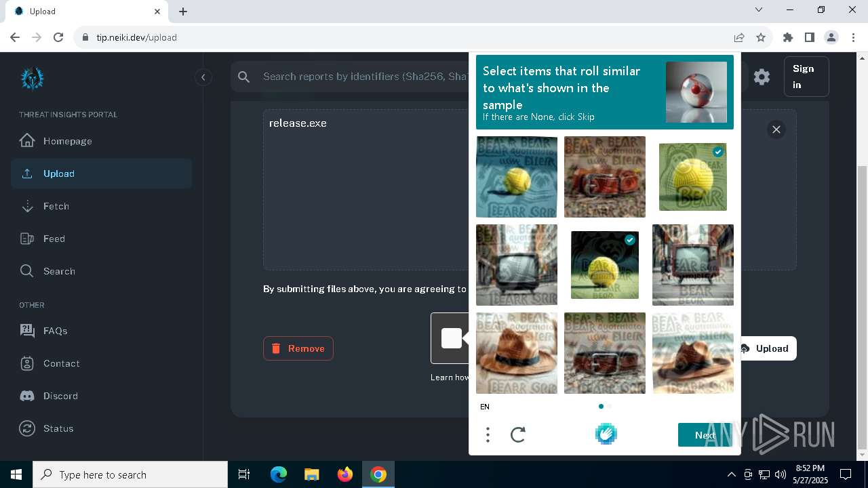The height and width of the screenshot is (488, 868).
Task: Open Search from the sidebar
Action: [102, 271]
